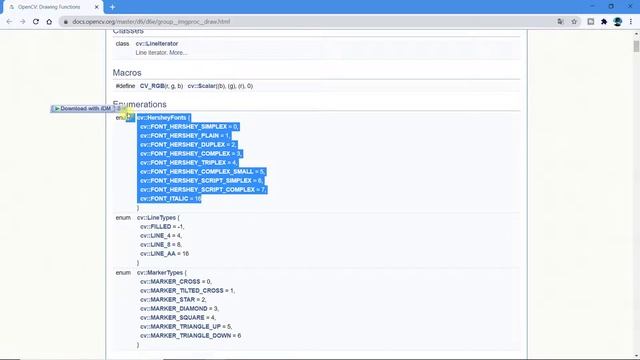Open FONT_HERSHEY_COMPLEX = 3 link
Screen dimensions: 640x360
tap(185, 153)
